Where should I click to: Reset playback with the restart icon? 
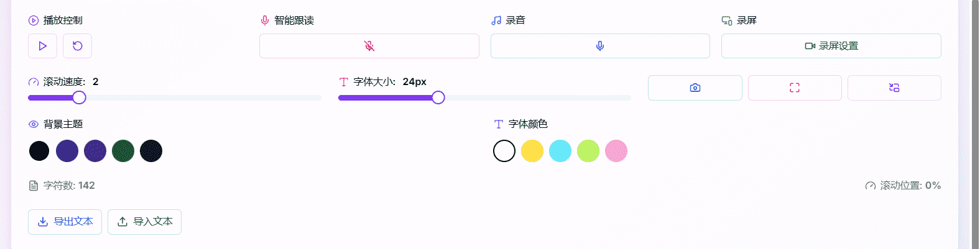pyautogui.click(x=77, y=46)
